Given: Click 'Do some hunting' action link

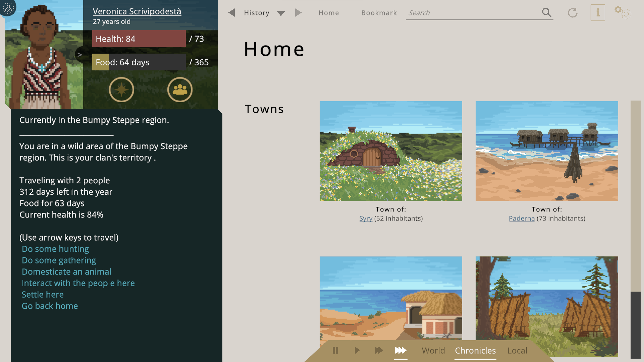Looking at the screenshot, I should (x=55, y=249).
